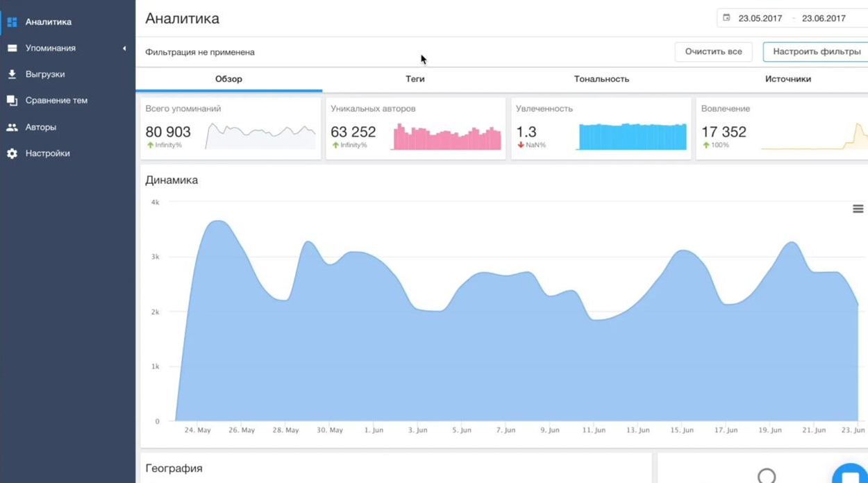Click the Настройки gear icon
This screenshot has height=483, width=868.
(x=12, y=153)
